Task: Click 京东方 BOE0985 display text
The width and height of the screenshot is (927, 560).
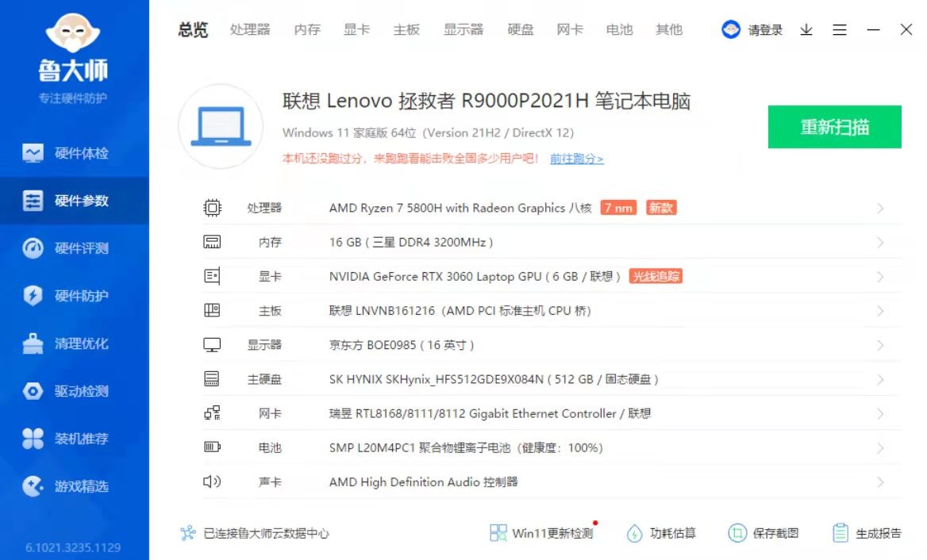Action: click(x=402, y=345)
